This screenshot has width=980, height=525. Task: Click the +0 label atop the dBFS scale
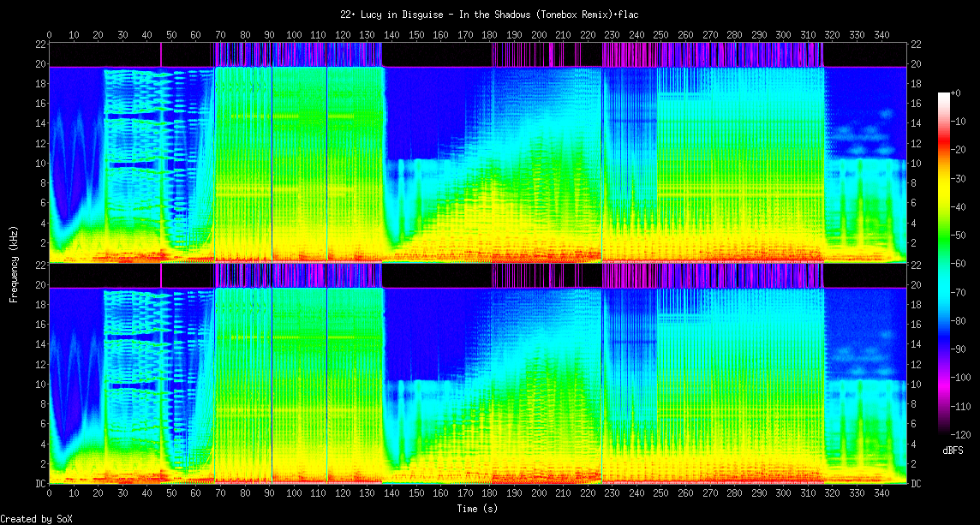(x=957, y=93)
